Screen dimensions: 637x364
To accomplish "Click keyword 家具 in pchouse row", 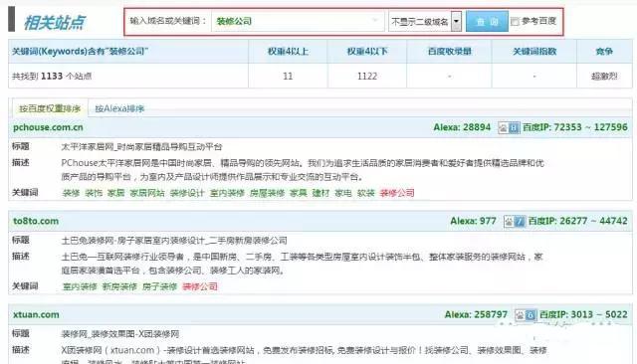I will point(299,193).
